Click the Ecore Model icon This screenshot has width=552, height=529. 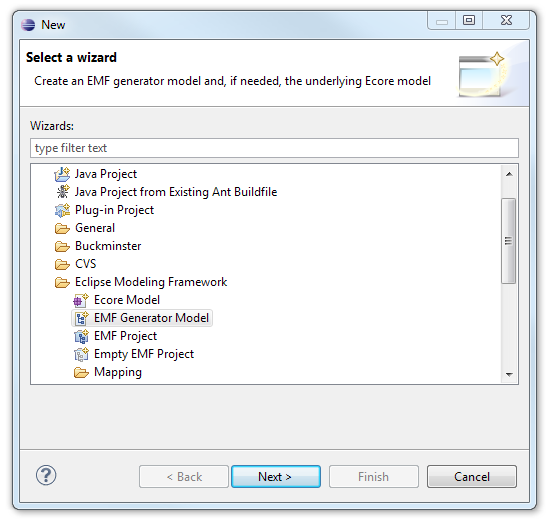[x=81, y=300]
